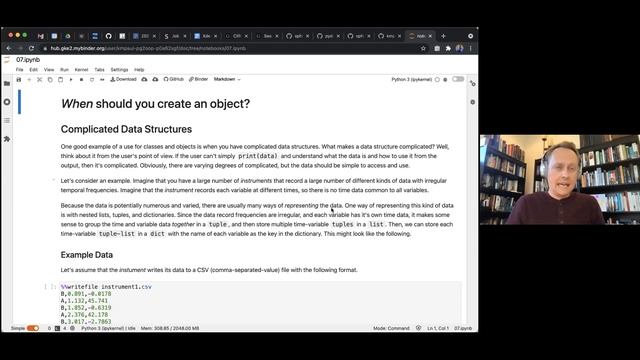Click the kernel count icon in status bar

click(x=72, y=328)
